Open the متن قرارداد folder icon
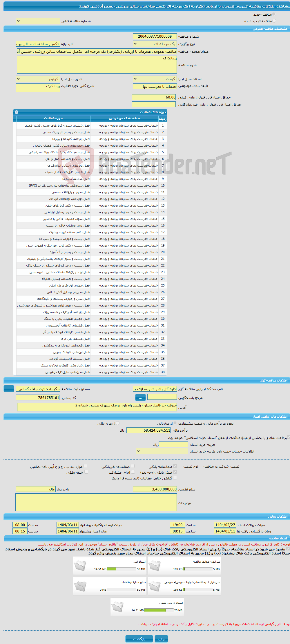 [154, 586]
